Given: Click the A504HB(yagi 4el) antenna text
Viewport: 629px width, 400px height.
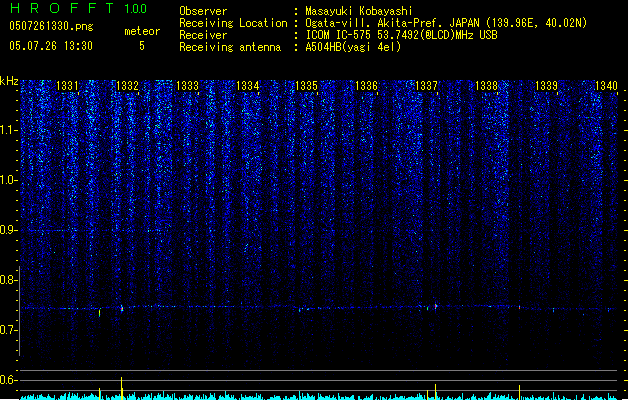Looking at the screenshot, I should click(353, 47).
